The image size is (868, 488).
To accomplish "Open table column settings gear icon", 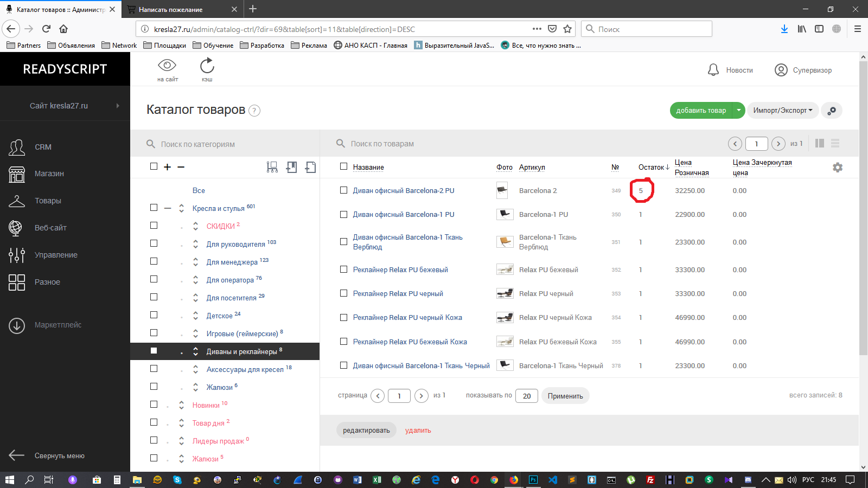I will tap(838, 168).
